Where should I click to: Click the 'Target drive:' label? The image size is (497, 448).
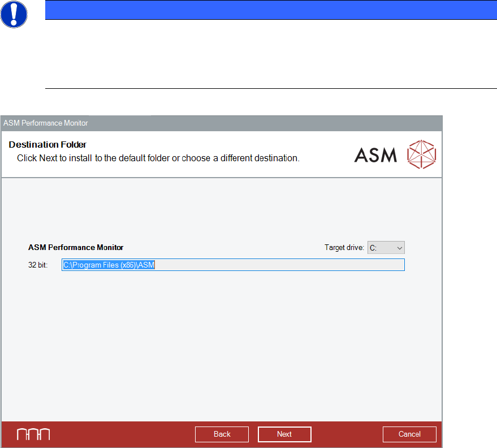344,248
